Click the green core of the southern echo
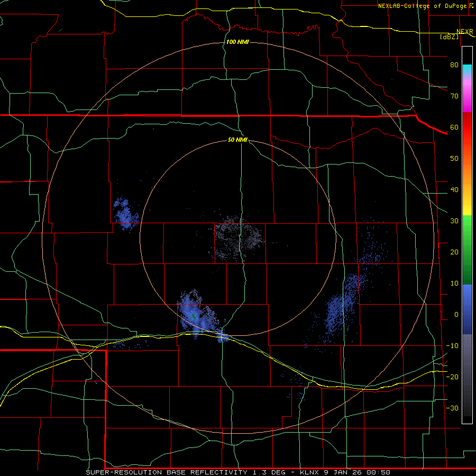Image resolution: width=476 pixels, height=476 pixels. coord(194,317)
